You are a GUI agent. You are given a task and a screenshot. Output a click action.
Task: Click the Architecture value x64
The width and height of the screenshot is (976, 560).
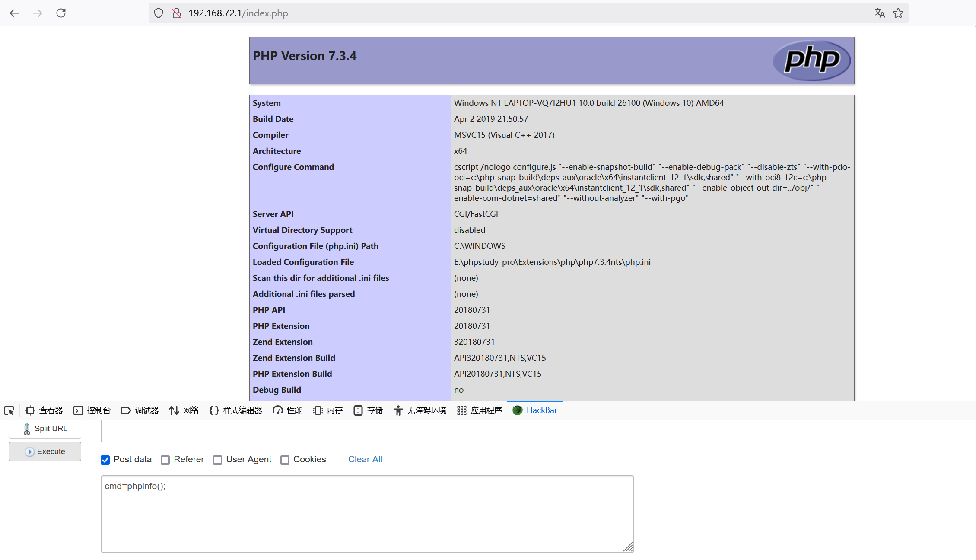[x=461, y=151]
